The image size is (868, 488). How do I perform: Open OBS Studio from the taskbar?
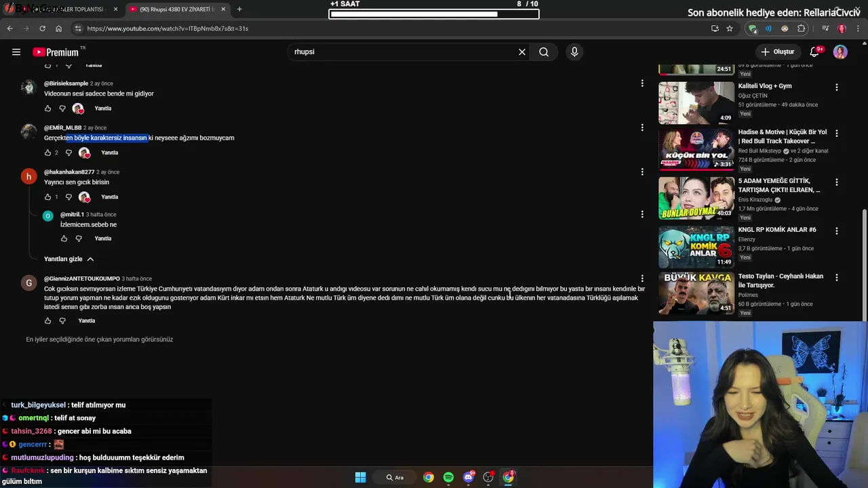(x=488, y=477)
